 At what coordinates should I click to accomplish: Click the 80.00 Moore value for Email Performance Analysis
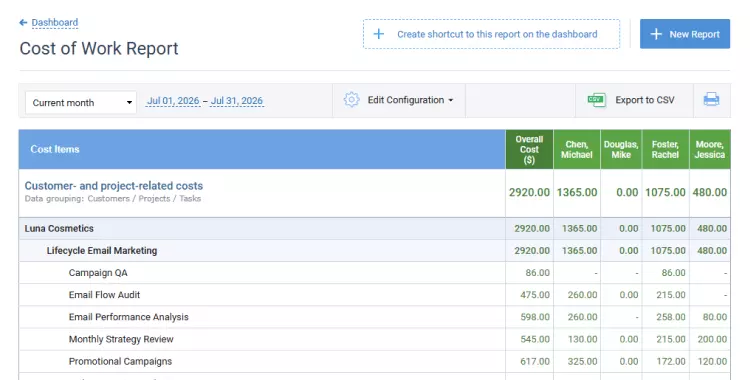(715, 317)
